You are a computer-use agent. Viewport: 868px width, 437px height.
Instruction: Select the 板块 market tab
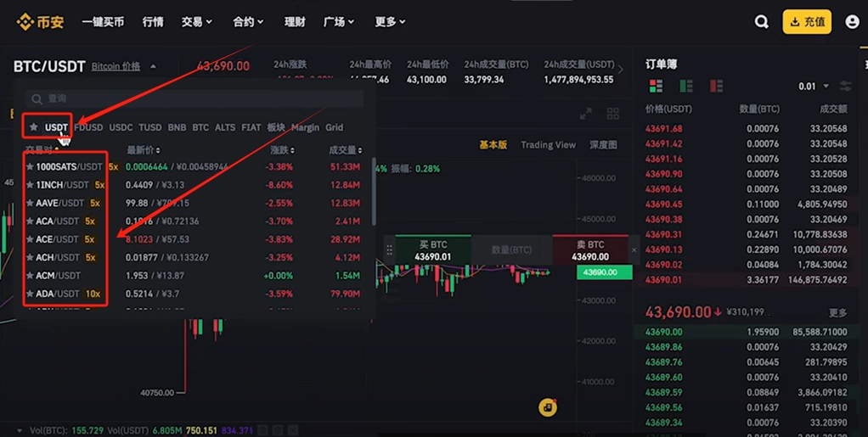276,127
